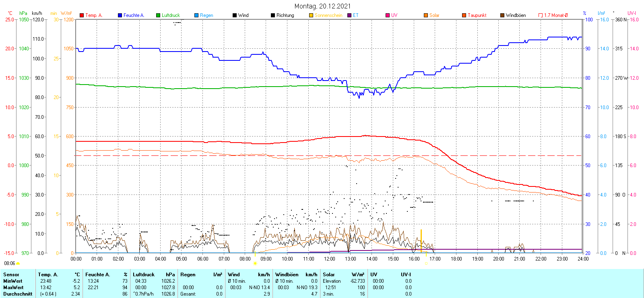Screen dimensions: 644x298
Task: Click the sunset marker near 16:30
Action: point(426,263)
